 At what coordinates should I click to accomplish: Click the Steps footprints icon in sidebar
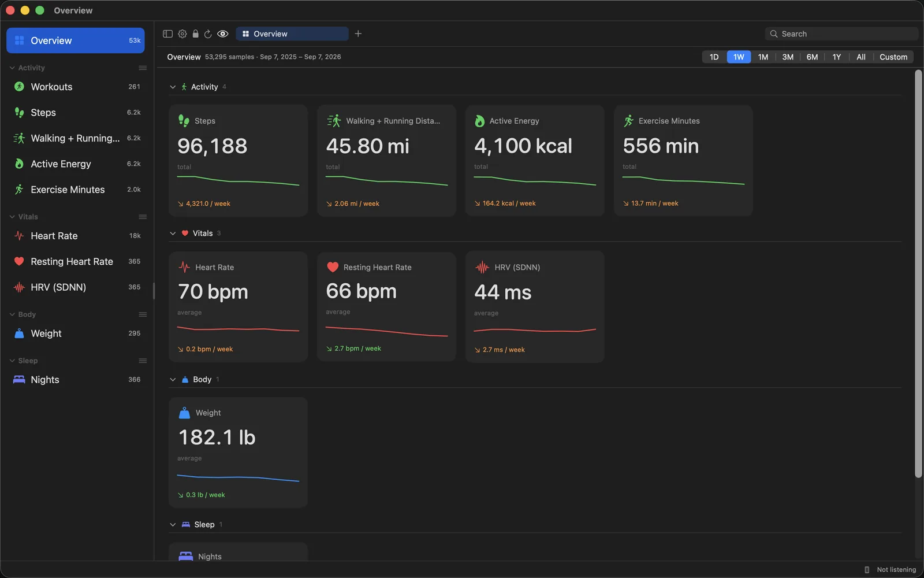point(19,112)
